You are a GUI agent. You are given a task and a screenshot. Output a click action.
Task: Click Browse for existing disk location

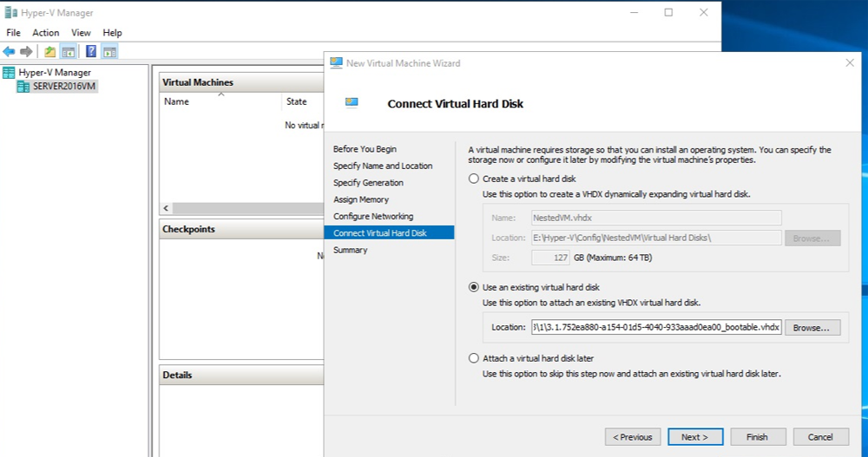click(812, 328)
